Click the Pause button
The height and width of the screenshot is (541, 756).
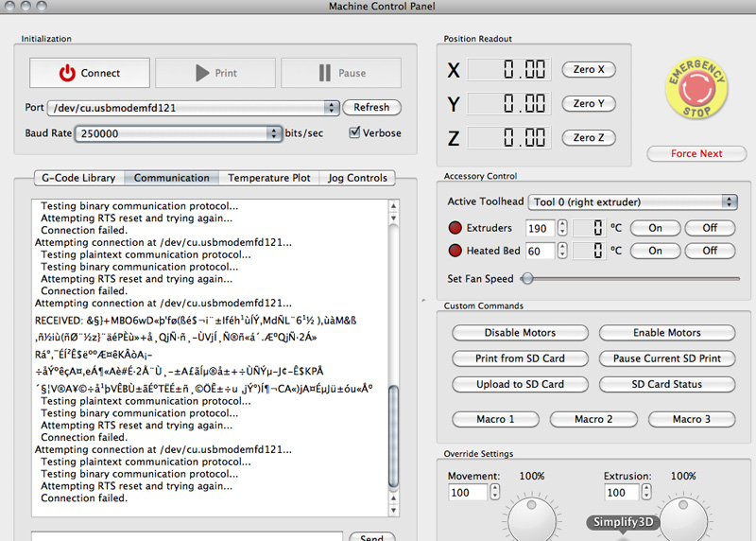pos(341,73)
